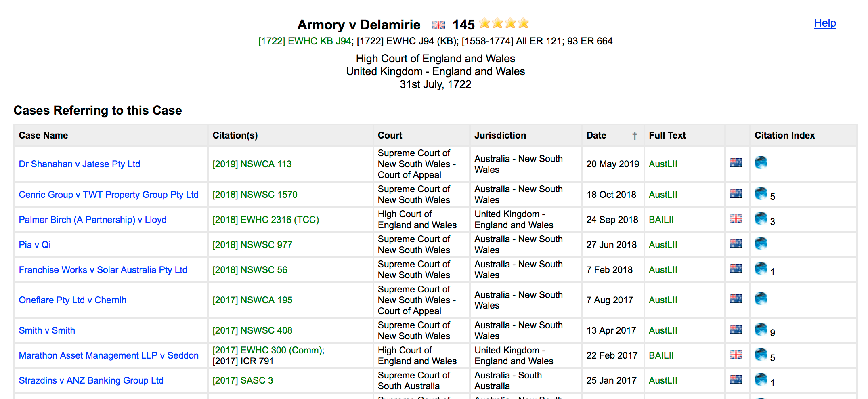This screenshot has height=399, width=868.
Task: Open the citation index globe for Pia v Qi
Action: click(x=761, y=244)
